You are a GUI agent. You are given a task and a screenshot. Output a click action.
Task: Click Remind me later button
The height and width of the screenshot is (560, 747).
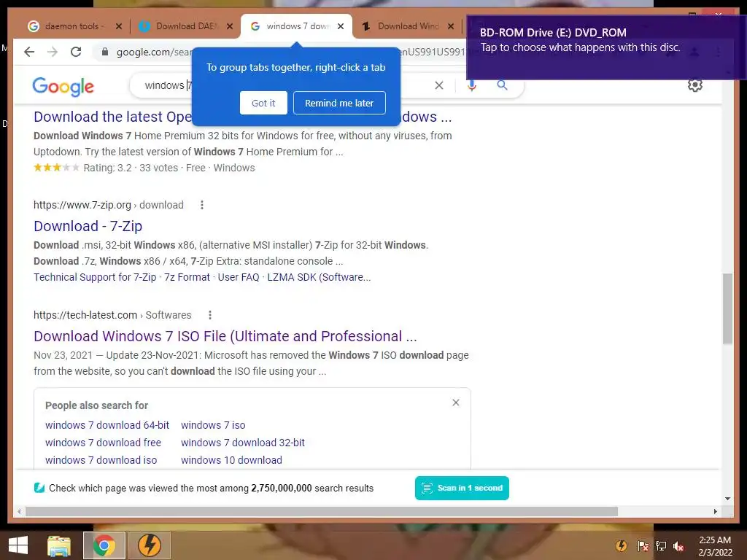pyautogui.click(x=339, y=103)
